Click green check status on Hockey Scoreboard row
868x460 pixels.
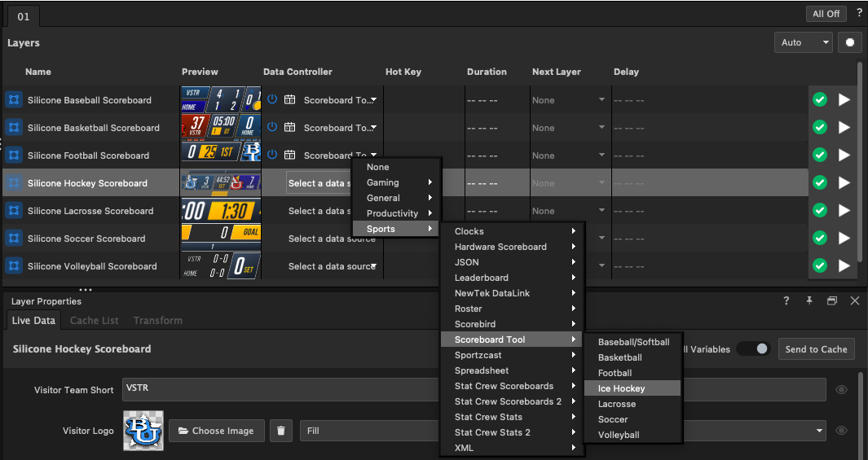(x=820, y=183)
